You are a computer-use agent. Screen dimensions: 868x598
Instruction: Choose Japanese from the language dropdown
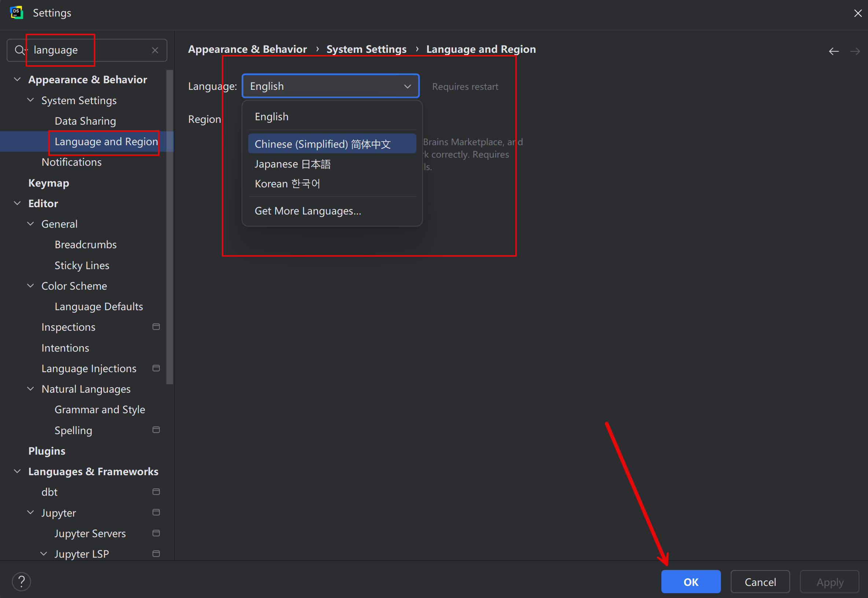pos(293,164)
